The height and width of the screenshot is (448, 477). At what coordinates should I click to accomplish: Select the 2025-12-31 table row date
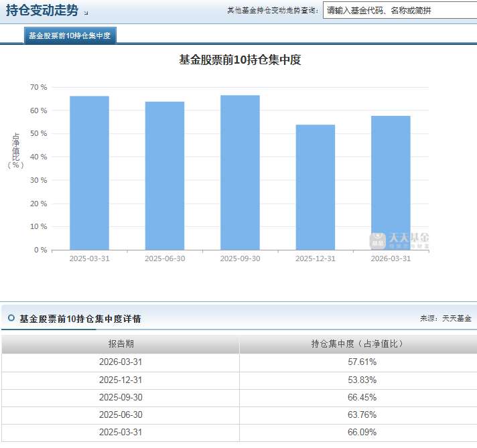[x=121, y=380]
